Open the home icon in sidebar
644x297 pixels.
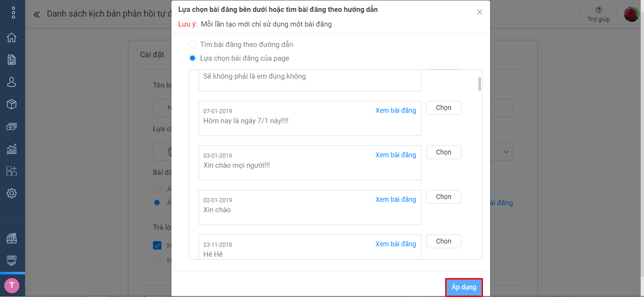point(12,37)
